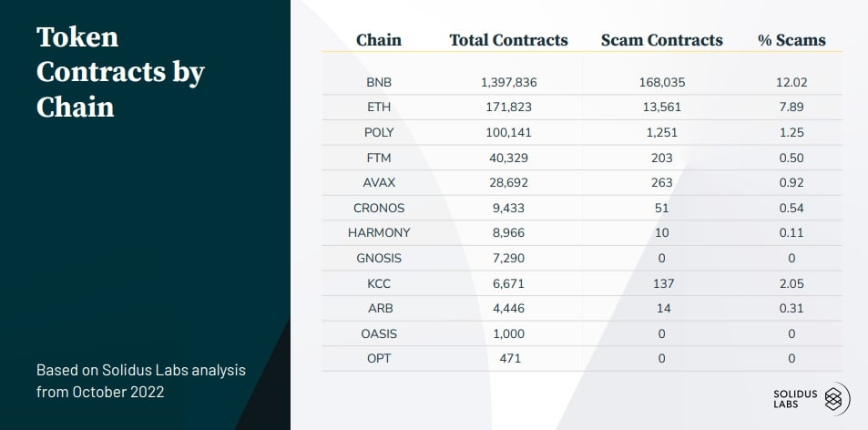868x430 pixels.
Task: Select the Total Contracts column header
Action: coord(508,40)
